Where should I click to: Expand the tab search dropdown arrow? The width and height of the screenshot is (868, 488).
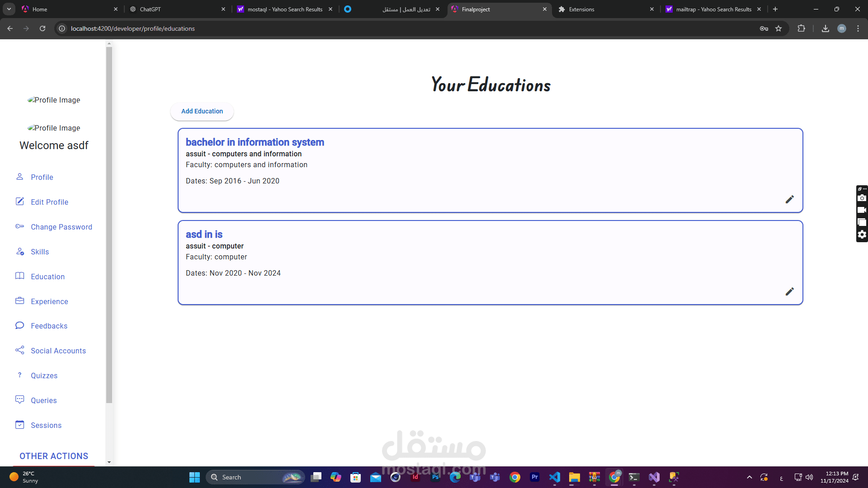coord(9,9)
